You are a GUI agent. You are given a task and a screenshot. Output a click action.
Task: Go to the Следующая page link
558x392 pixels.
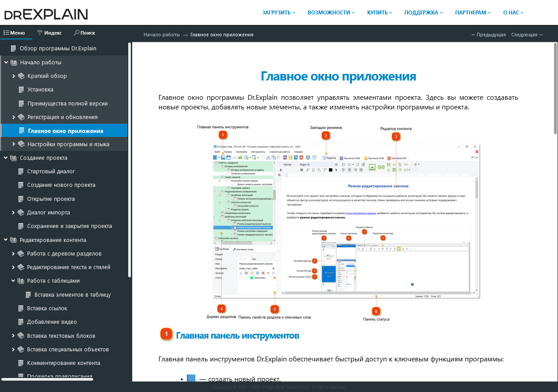pos(526,35)
